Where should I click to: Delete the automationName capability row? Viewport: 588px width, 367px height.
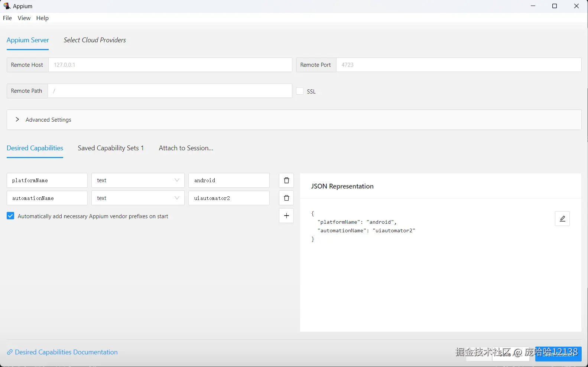click(286, 198)
